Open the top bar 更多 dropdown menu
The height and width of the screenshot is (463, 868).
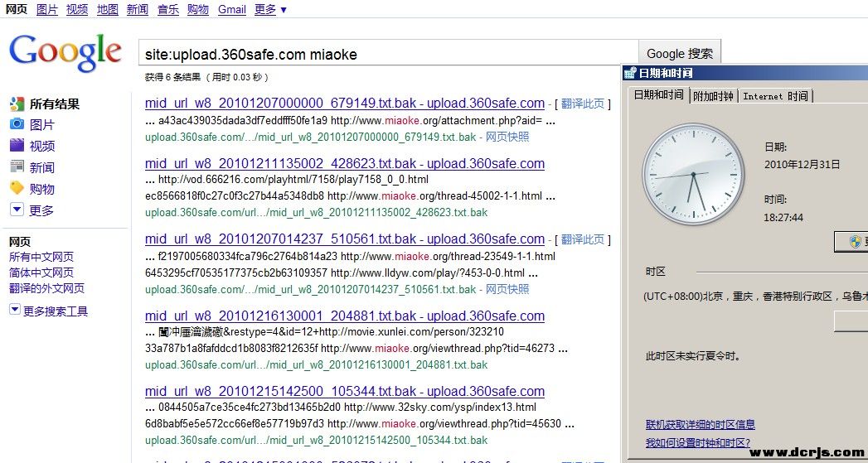tap(270, 10)
